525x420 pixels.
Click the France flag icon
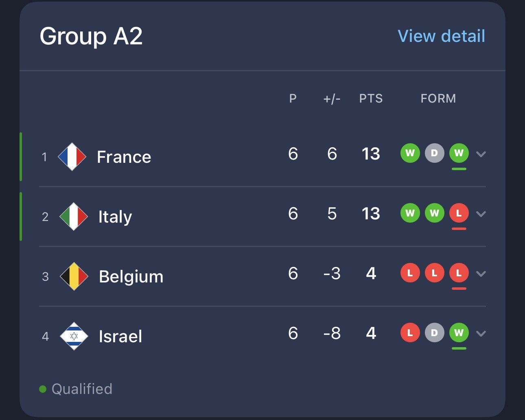[72, 157]
